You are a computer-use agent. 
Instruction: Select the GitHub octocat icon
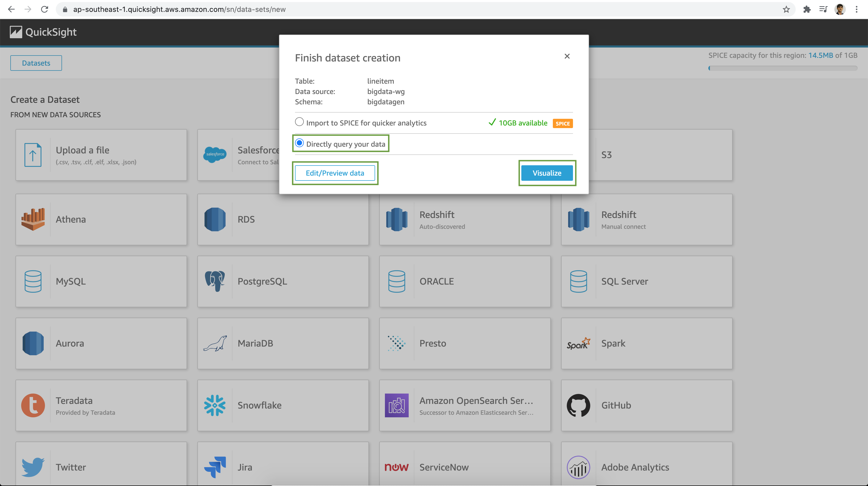click(579, 405)
